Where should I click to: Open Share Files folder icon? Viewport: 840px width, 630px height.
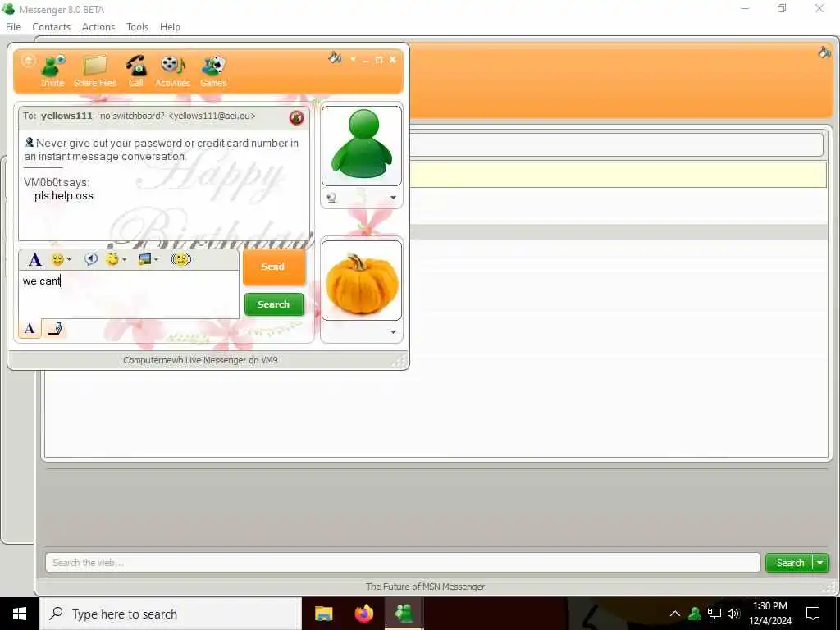95,71
